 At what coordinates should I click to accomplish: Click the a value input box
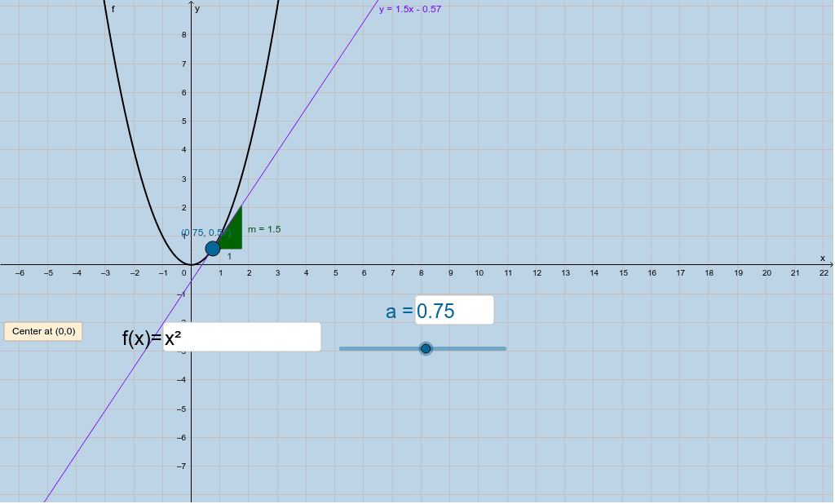pos(454,310)
